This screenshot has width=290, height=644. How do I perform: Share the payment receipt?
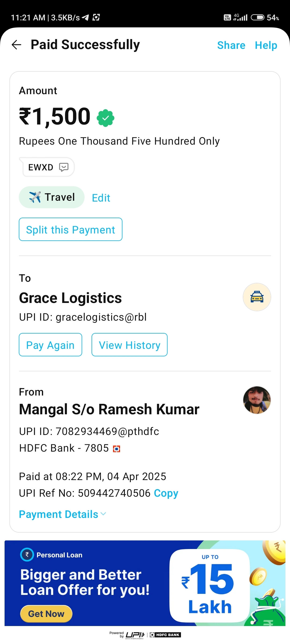pyautogui.click(x=231, y=45)
